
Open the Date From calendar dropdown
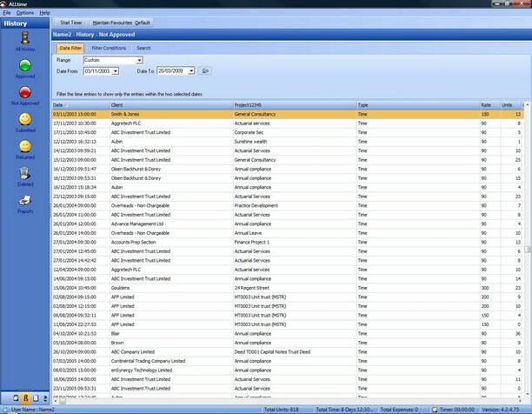(x=116, y=71)
